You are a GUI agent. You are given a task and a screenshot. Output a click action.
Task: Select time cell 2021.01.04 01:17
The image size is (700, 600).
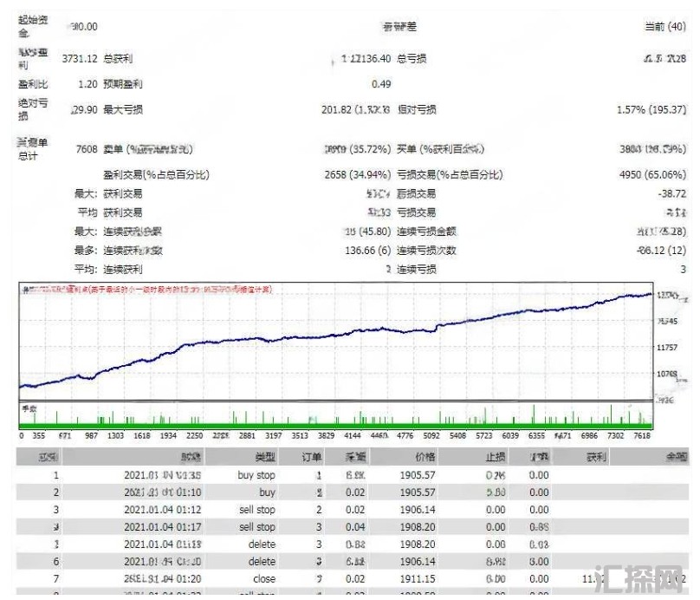coord(163,526)
